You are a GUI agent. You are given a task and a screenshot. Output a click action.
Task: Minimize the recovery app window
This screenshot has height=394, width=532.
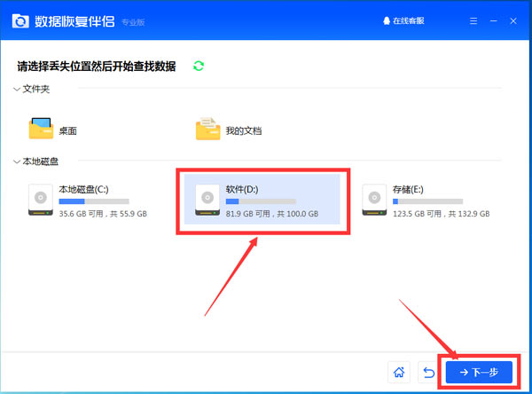pyautogui.click(x=493, y=21)
